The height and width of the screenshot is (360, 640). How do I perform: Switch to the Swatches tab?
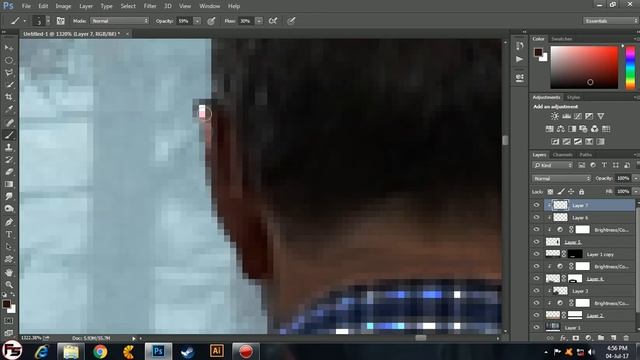[562, 39]
